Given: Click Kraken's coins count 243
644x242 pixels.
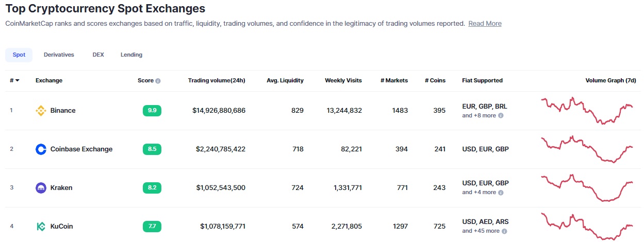Looking at the screenshot, I should click(x=439, y=188).
